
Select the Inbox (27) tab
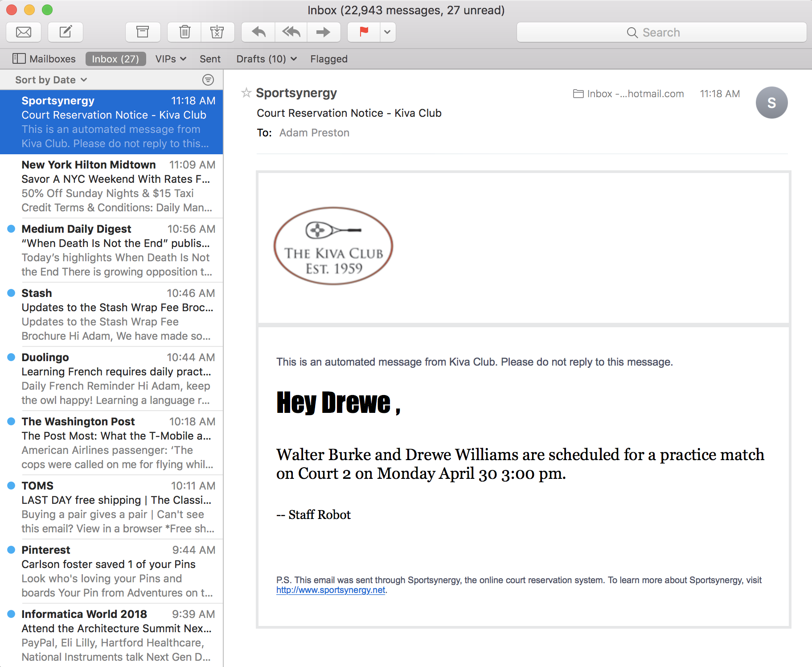pyautogui.click(x=115, y=59)
